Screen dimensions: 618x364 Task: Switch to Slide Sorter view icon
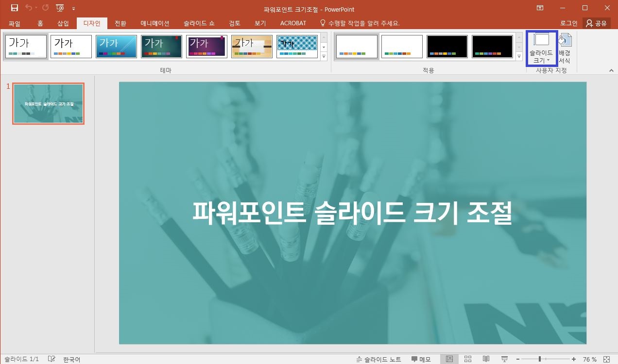pos(468,359)
